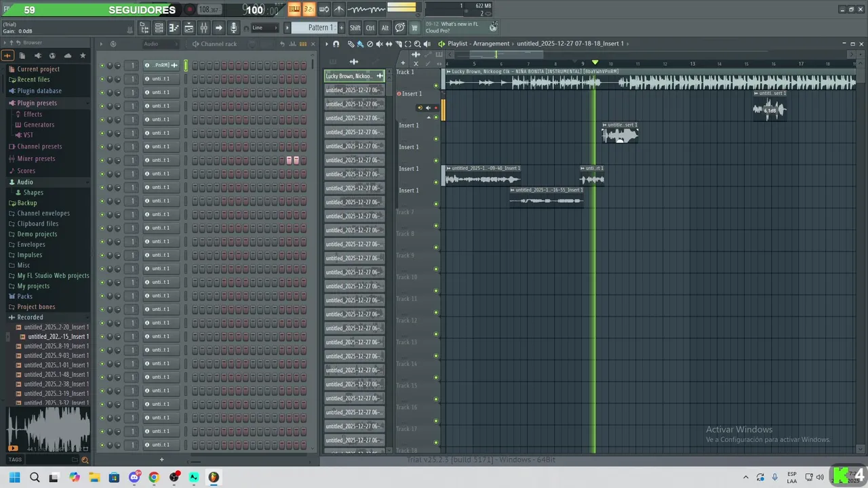The image size is (868, 488).
Task: Collapse the Recorded folder
Action: click(x=30, y=317)
